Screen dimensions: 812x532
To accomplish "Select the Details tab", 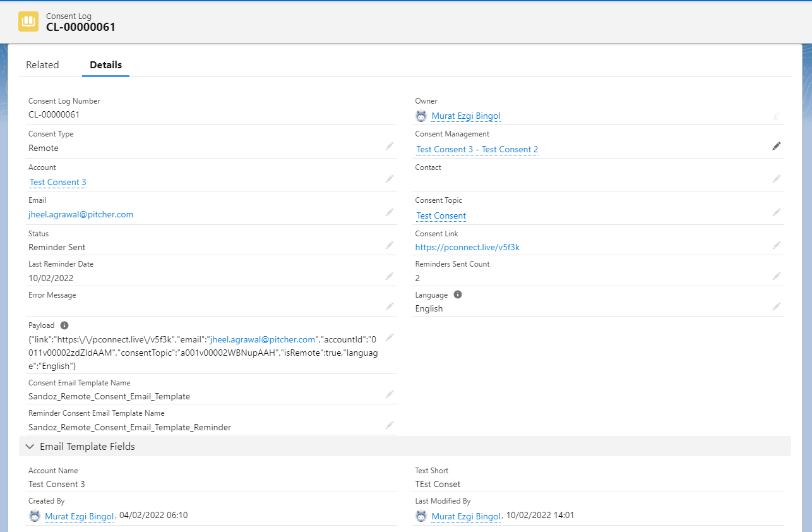I will (x=105, y=64).
